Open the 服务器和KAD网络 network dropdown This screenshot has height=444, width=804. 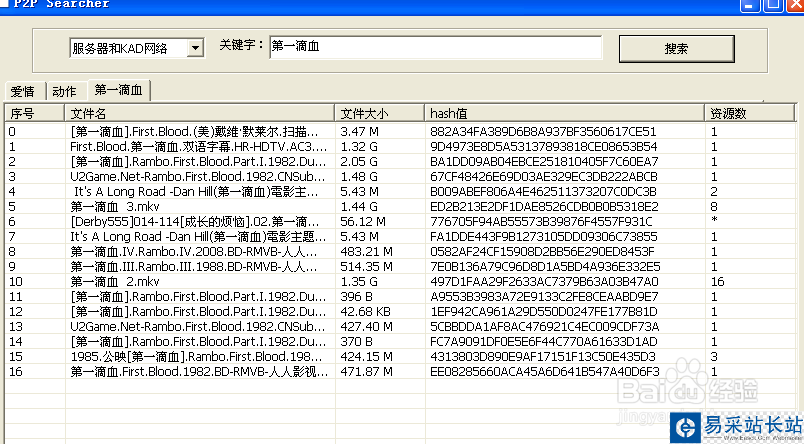(x=136, y=48)
